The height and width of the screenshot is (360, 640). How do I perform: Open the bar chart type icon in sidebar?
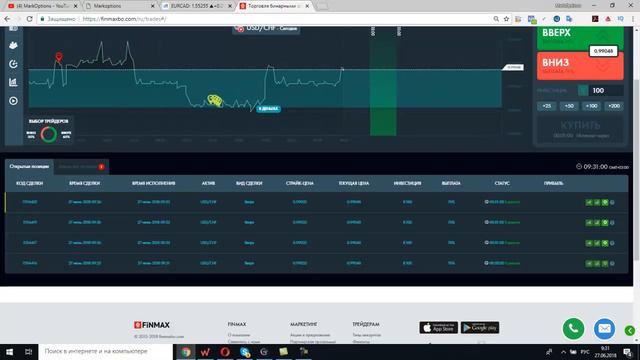click(x=13, y=82)
